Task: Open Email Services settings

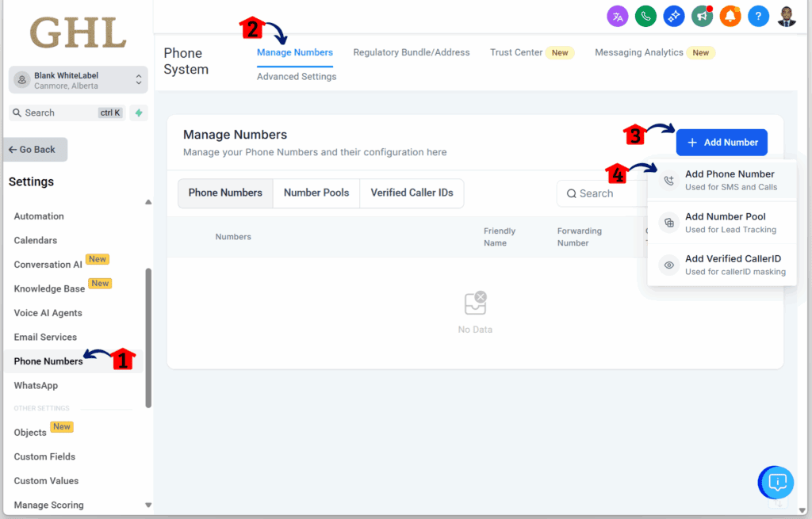Action: 45,338
